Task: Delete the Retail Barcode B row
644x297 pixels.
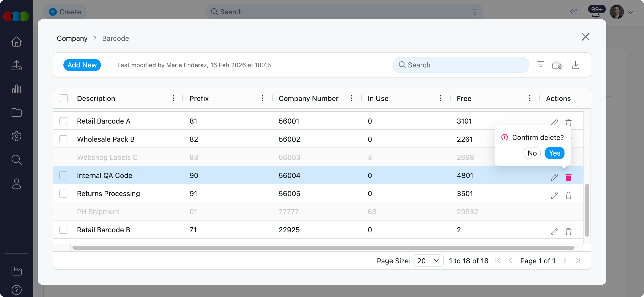Action: click(568, 232)
